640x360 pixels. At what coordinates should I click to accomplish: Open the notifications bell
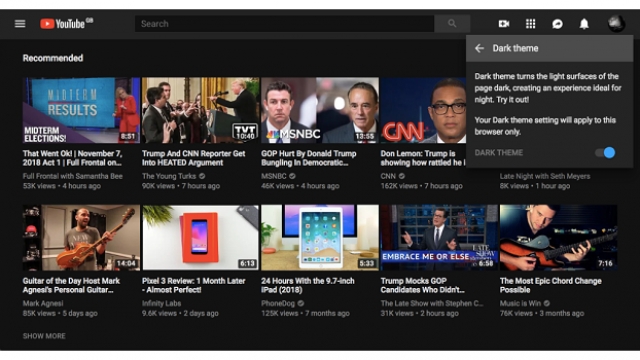click(x=584, y=24)
